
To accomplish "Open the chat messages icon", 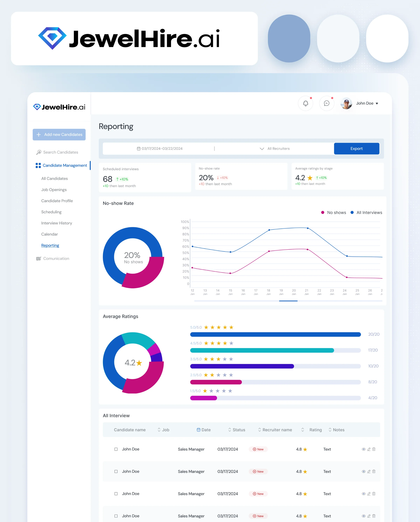I will 327,103.
